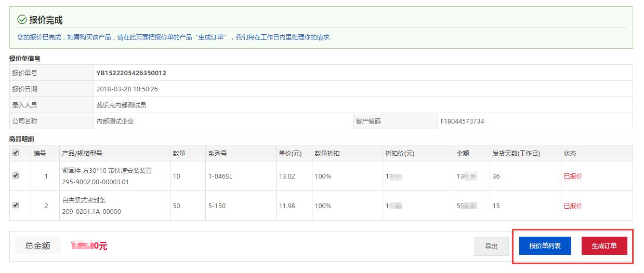Click unit price 11.98
The width and height of the screenshot is (644, 273).
(x=287, y=206)
